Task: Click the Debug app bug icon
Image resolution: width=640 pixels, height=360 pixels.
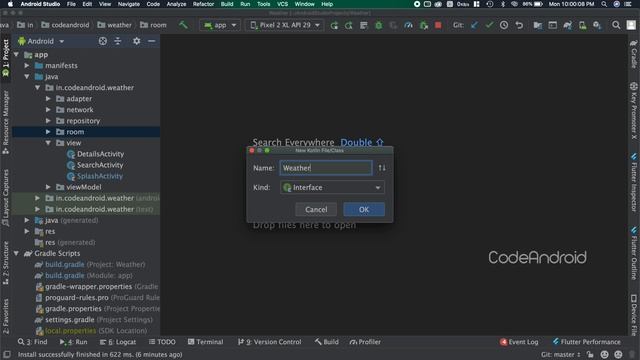Action: (x=379, y=25)
